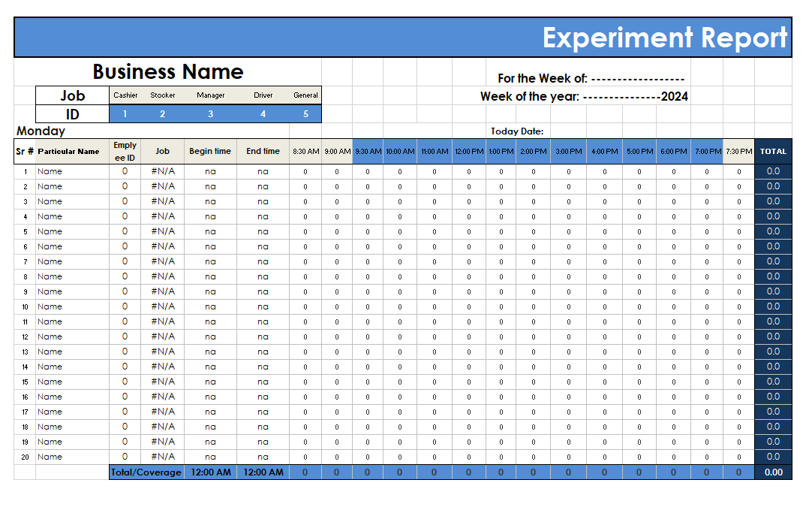Select the Particular Name column header
Image resolution: width=812 pixels, height=513 pixels.
coord(68,152)
